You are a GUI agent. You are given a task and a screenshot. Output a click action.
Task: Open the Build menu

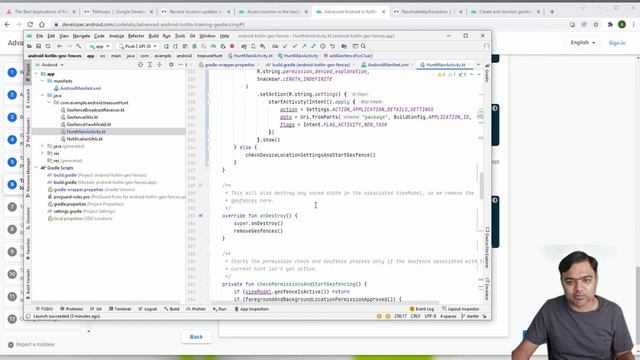153,36
